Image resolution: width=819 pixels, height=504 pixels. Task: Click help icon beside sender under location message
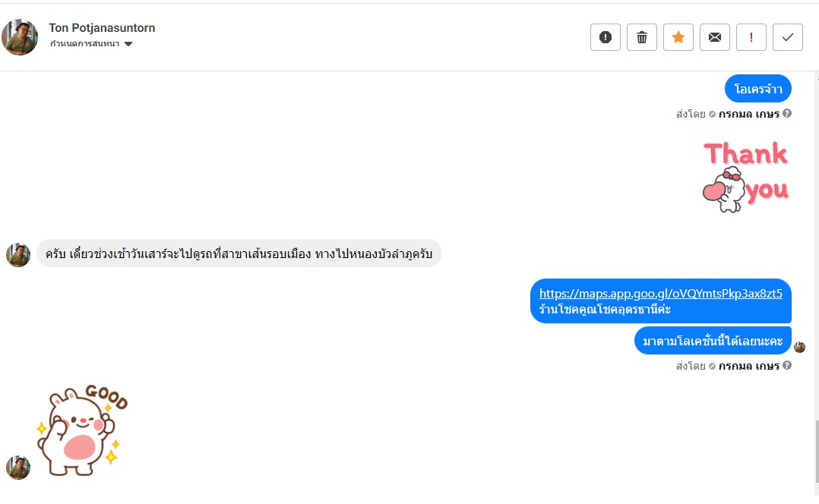787,366
